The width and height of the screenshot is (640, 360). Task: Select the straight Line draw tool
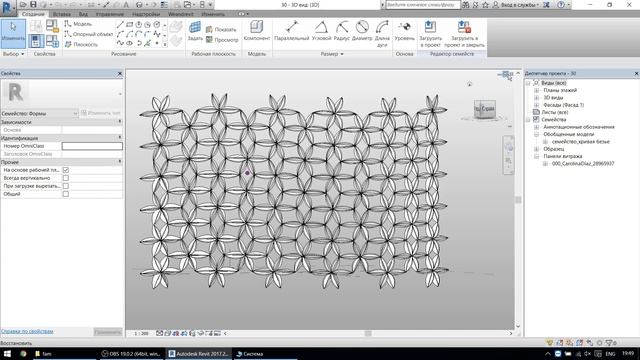point(120,25)
